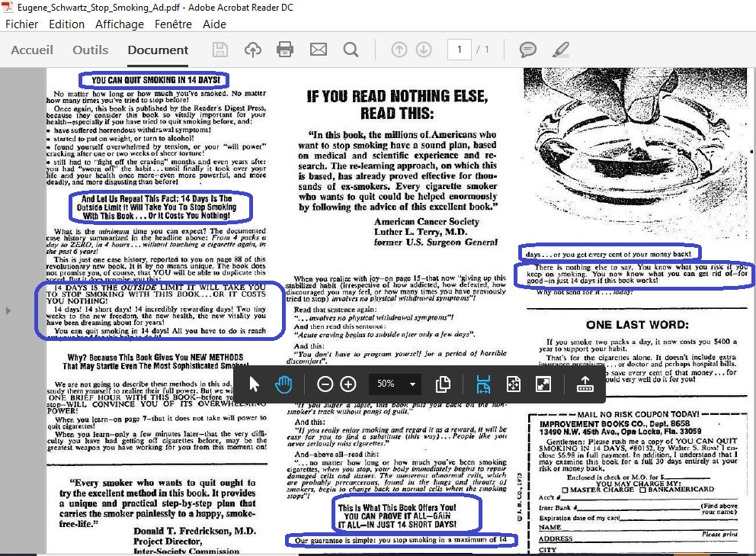Select the highlighter pen tool
756x556 pixels.
560,50
